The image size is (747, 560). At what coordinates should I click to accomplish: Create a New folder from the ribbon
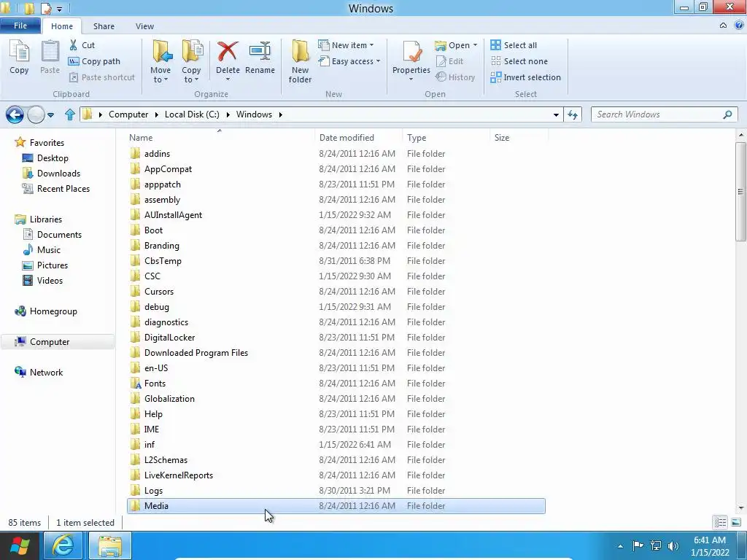300,62
